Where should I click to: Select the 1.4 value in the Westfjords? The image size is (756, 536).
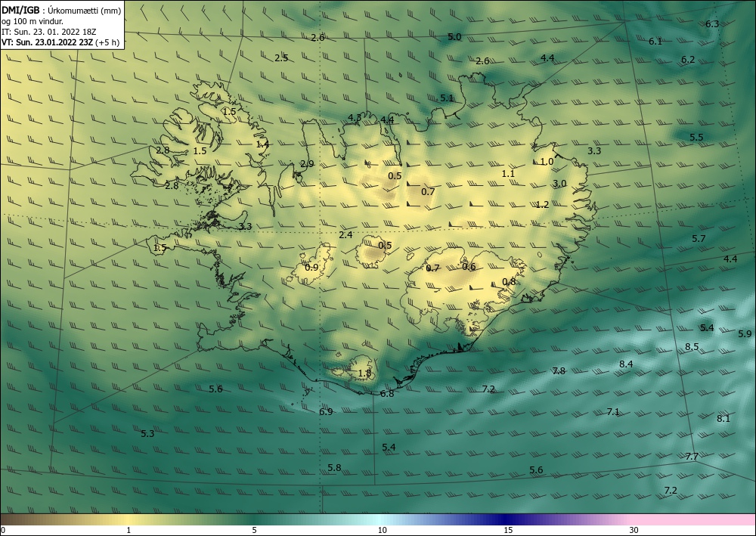click(x=263, y=144)
